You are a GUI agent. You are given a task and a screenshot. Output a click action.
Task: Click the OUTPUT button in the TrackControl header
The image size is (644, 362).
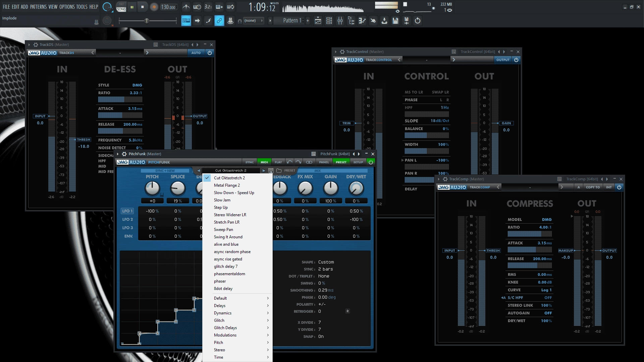503,60
